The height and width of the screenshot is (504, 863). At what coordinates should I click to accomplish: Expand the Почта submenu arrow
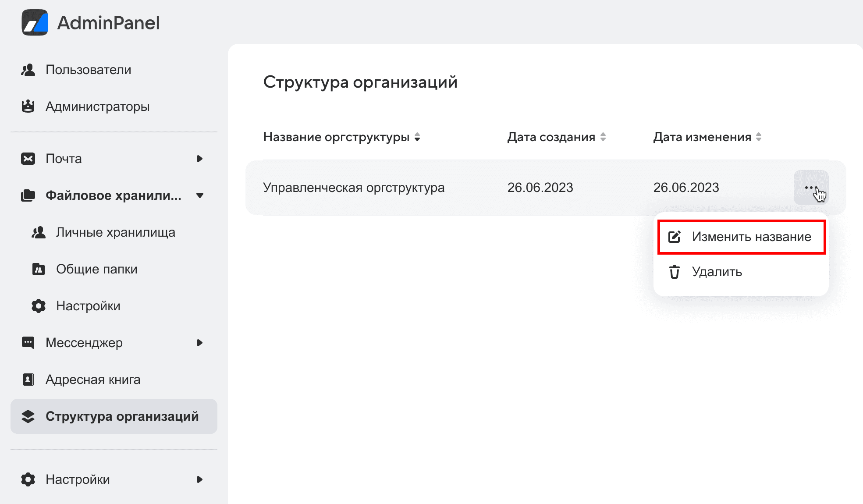[x=200, y=159]
